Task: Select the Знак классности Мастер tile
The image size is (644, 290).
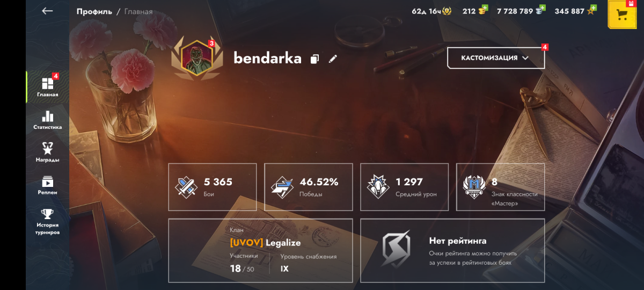Action: pyautogui.click(x=500, y=187)
